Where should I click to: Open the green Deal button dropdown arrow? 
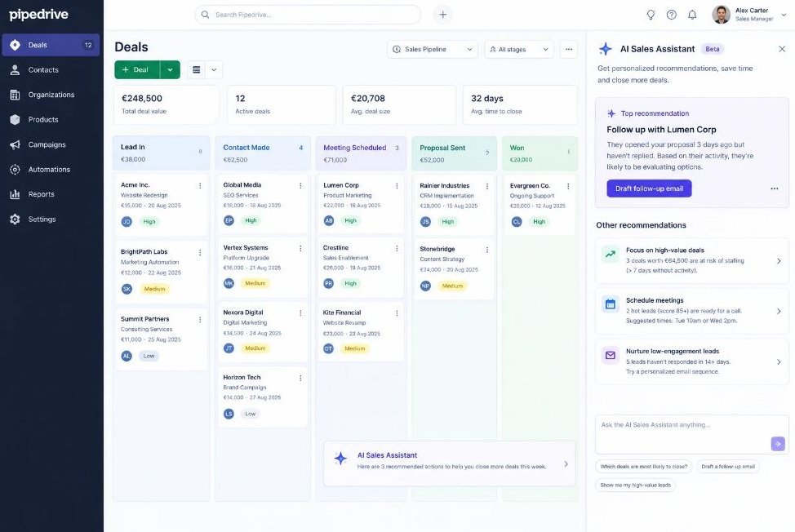pos(171,70)
